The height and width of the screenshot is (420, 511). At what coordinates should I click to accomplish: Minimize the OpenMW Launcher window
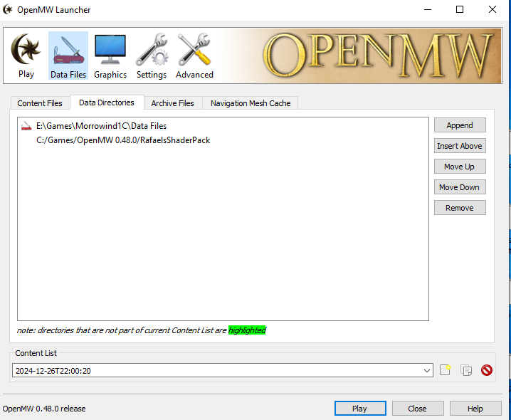coord(428,9)
